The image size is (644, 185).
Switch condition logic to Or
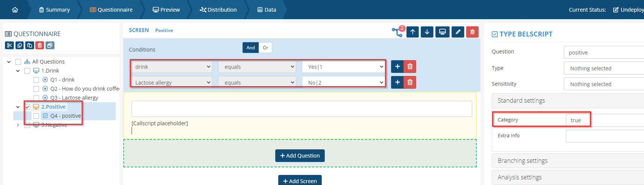coord(265,48)
